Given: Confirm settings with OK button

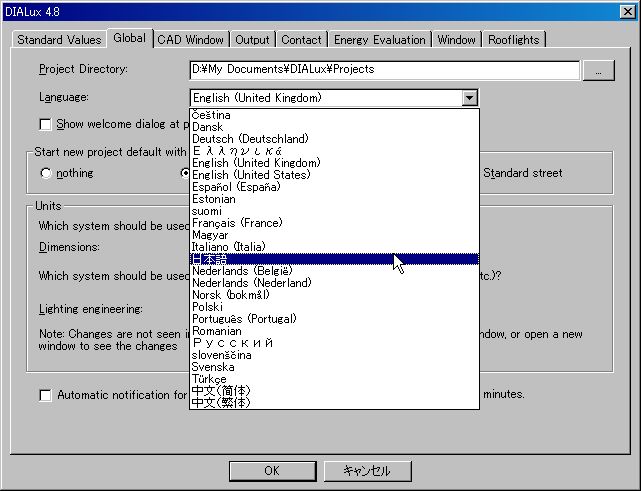Looking at the screenshot, I should pyautogui.click(x=272, y=471).
